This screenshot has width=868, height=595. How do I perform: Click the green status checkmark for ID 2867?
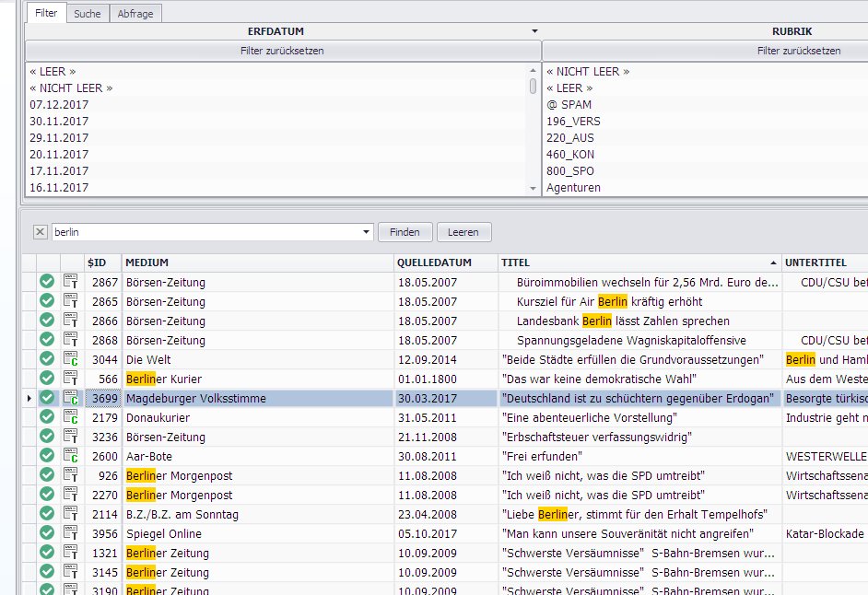click(47, 282)
